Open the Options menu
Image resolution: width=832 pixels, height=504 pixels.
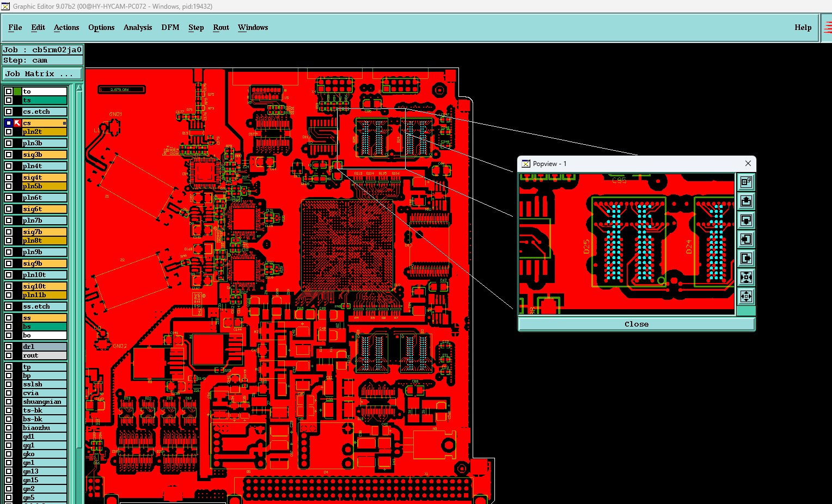pyautogui.click(x=101, y=27)
